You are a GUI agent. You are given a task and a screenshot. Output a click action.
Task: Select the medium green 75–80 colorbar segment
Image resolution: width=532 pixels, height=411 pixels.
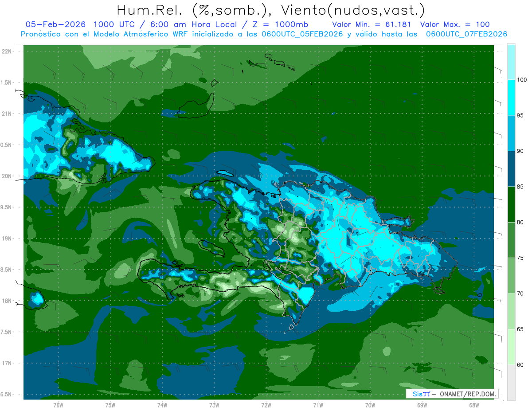[511, 240]
